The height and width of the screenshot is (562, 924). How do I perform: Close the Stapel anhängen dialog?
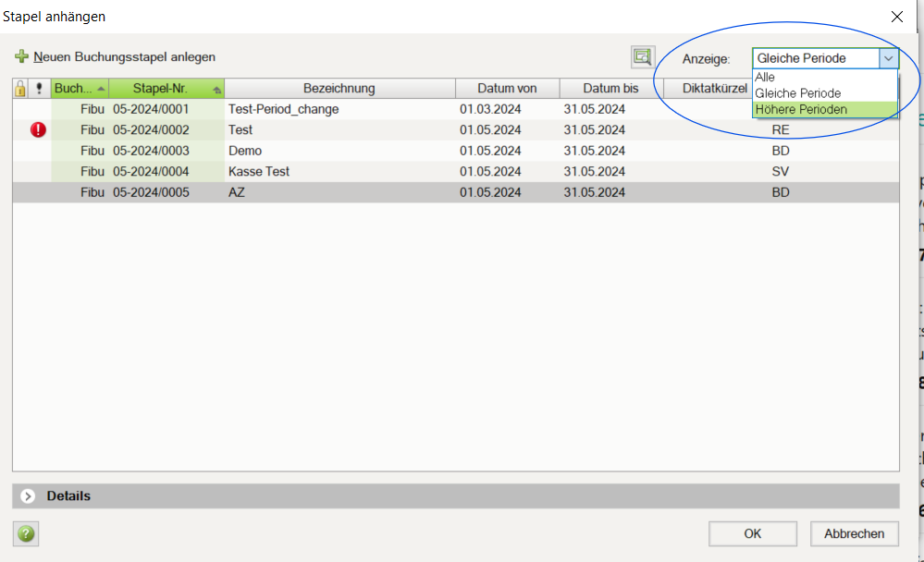point(896,17)
